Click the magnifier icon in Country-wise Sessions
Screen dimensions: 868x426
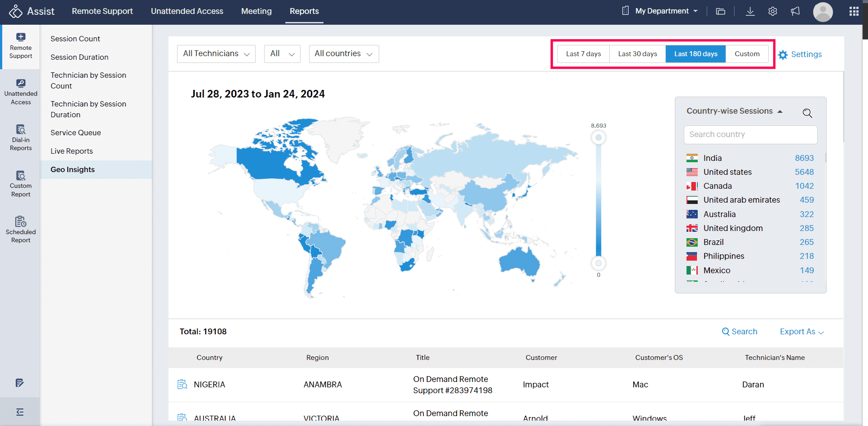pyautogui.click(x=807, y=113)
